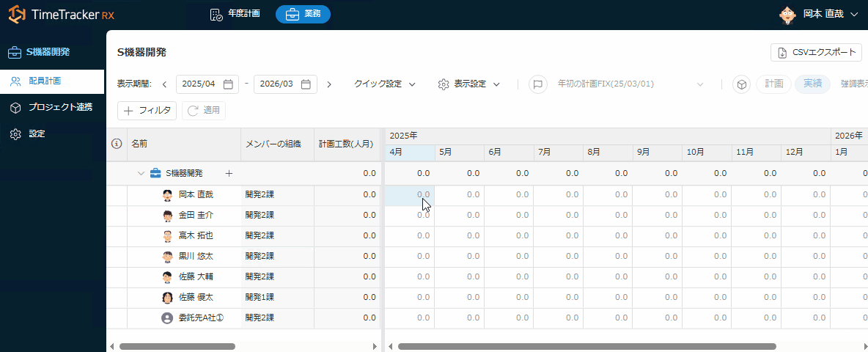
Task: Click the previous period arrow
Action: pyautogui.click(x=164, y=84)
